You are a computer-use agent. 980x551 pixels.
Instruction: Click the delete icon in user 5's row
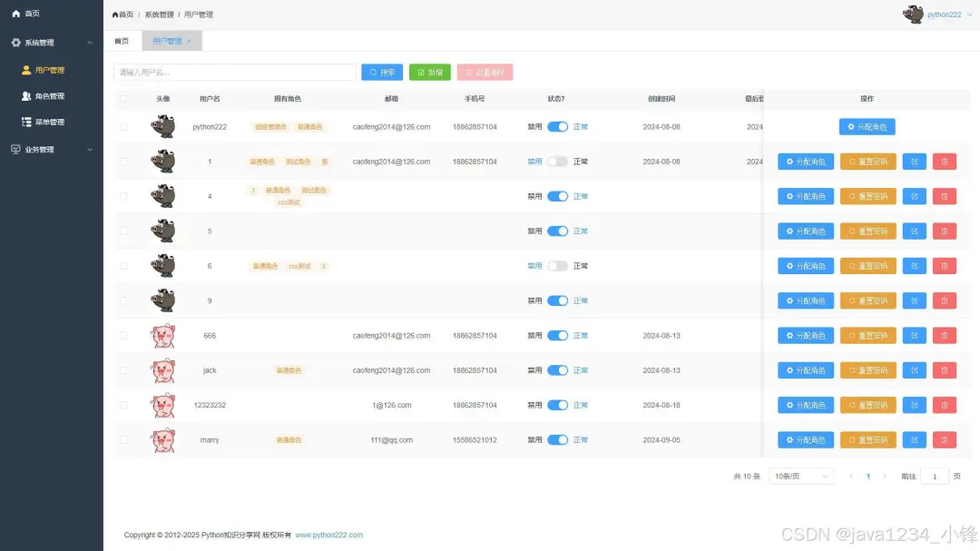pos(945,231)
